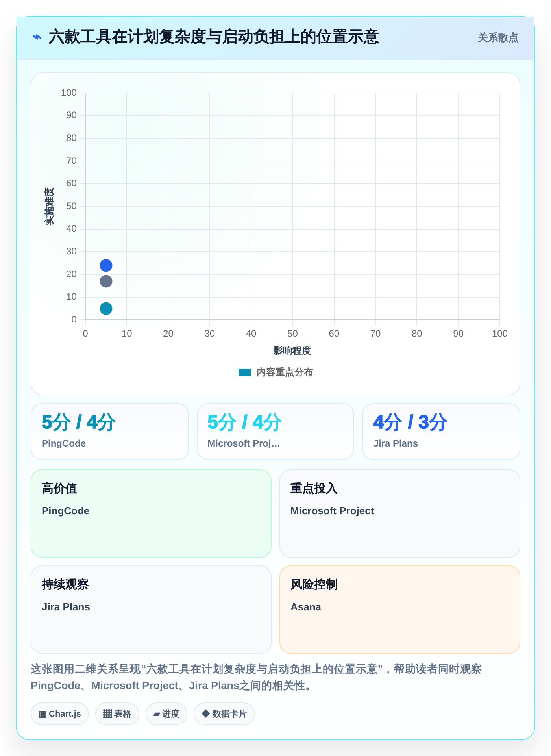This screenshot has width=551, height=756.
Task: Click the 表格 tag chip
Action: click(x=117, y=714)
